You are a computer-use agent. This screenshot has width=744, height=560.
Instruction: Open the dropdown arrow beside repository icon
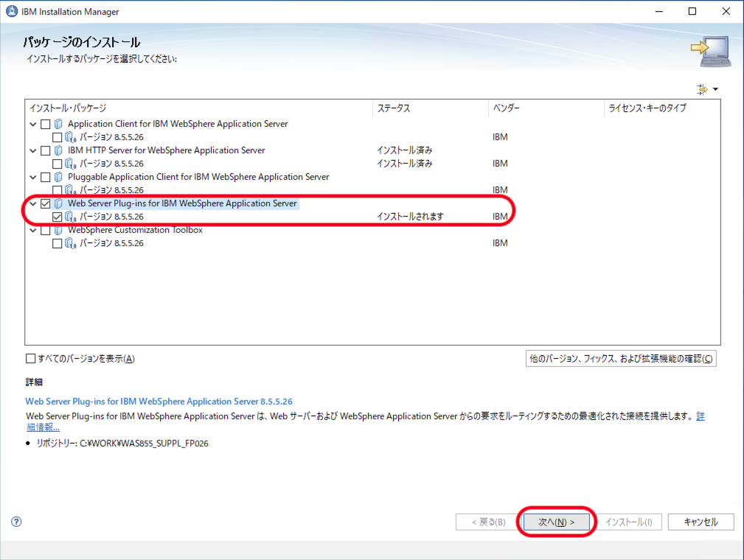tap(715, 89)
